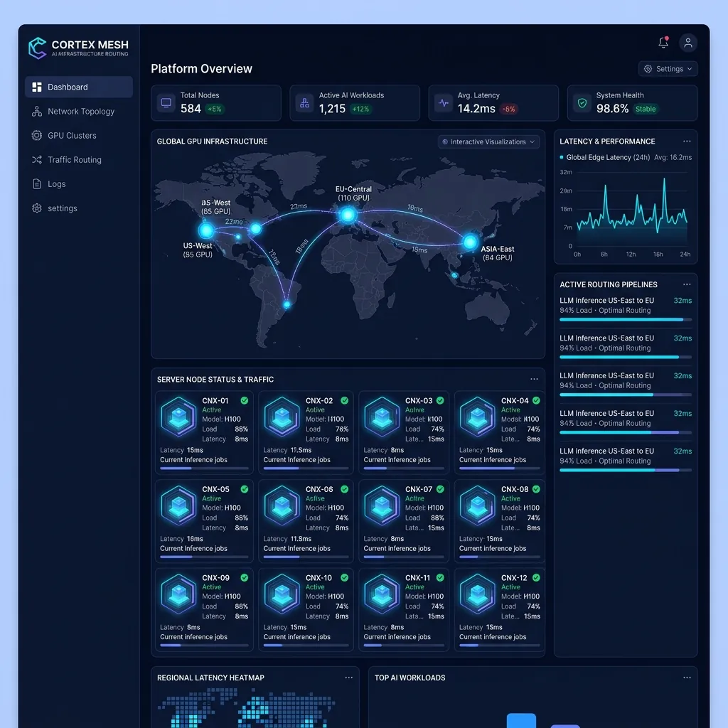Image resolution: width=728 pixels, height=728 pixels.
Task: Click the CNX-09 hexagon node icon
Action: pos(178,594)
